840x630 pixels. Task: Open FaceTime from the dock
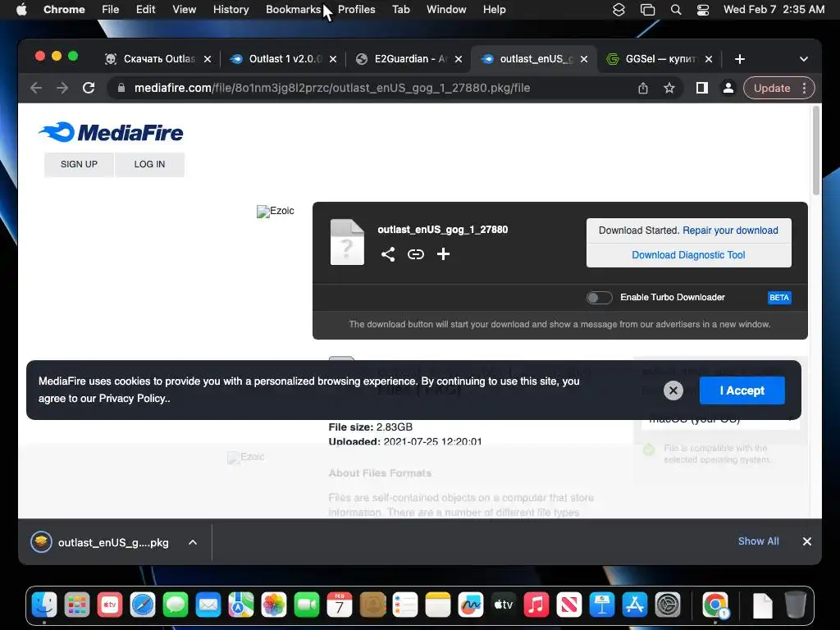307,605
